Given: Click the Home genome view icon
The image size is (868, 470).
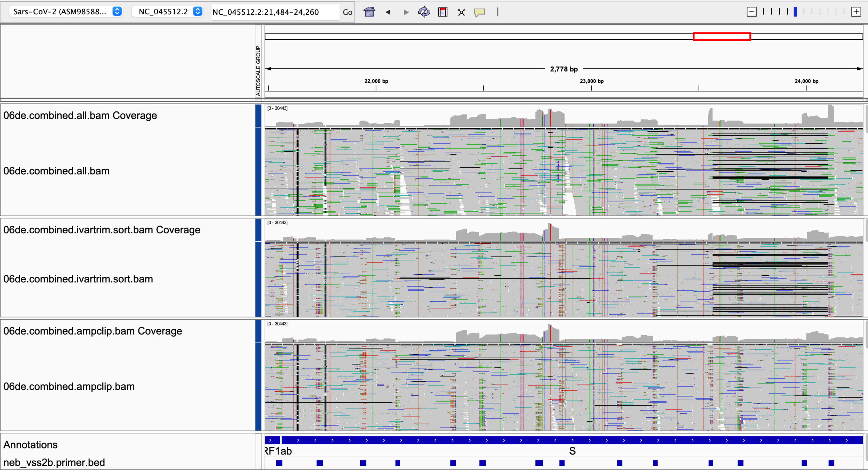Looking at the screenshot, I should pos(369,12).
